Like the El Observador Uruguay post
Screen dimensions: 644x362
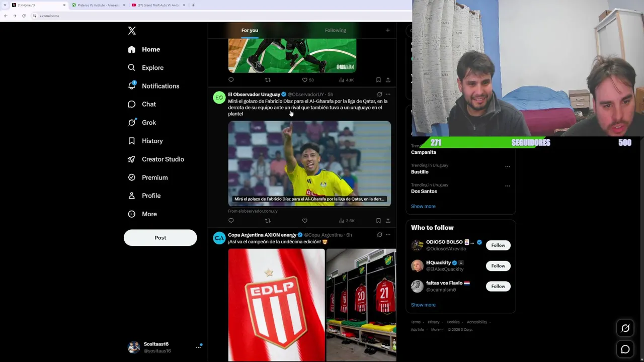point(304,221)
